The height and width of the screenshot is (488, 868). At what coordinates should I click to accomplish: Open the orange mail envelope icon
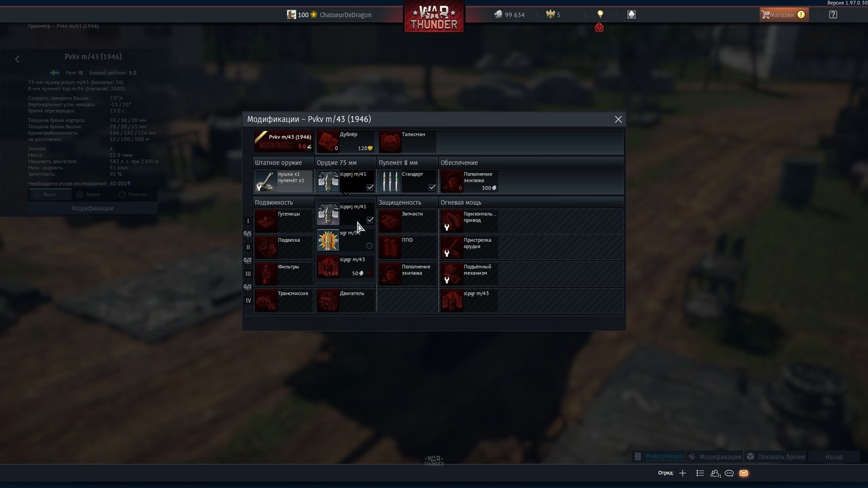744,473
